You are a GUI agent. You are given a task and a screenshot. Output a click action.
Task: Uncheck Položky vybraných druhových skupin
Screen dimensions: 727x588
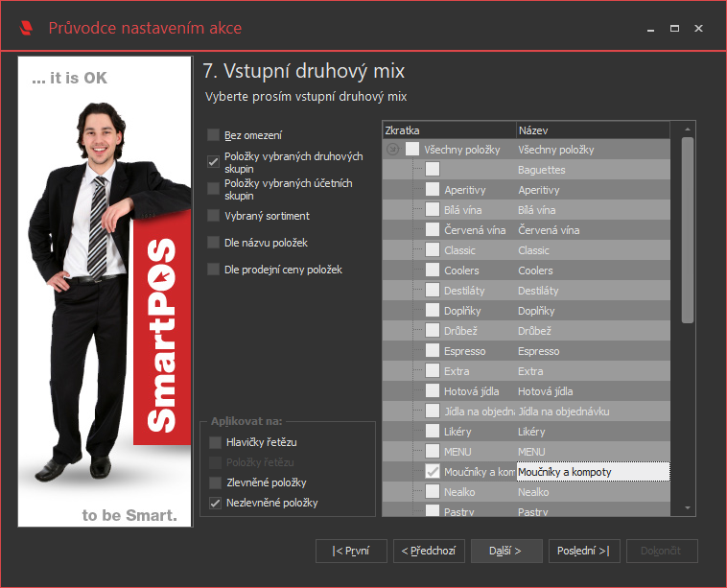[213, 162]
